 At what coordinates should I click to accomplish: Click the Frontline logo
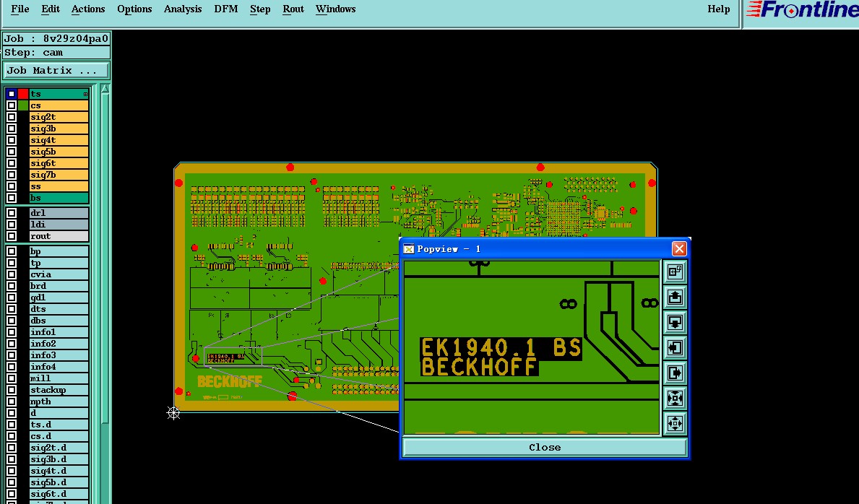coord(802,10)
